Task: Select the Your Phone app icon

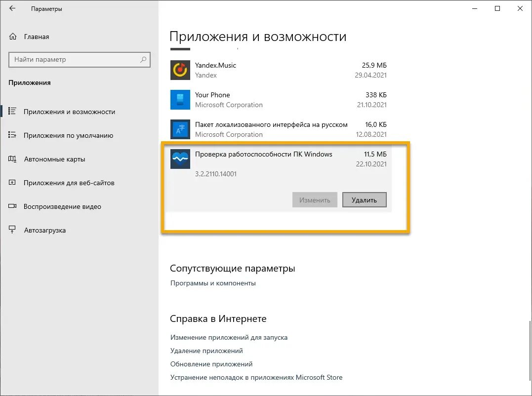Action: pos(180,100)
